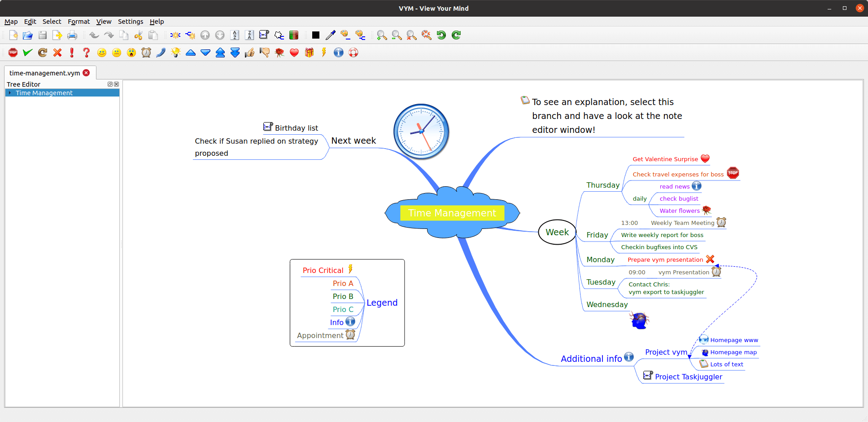Toggle the happy smiley flag
This screenshot has height=422, width=868.
pyautogui.click(x=102, y=53)
